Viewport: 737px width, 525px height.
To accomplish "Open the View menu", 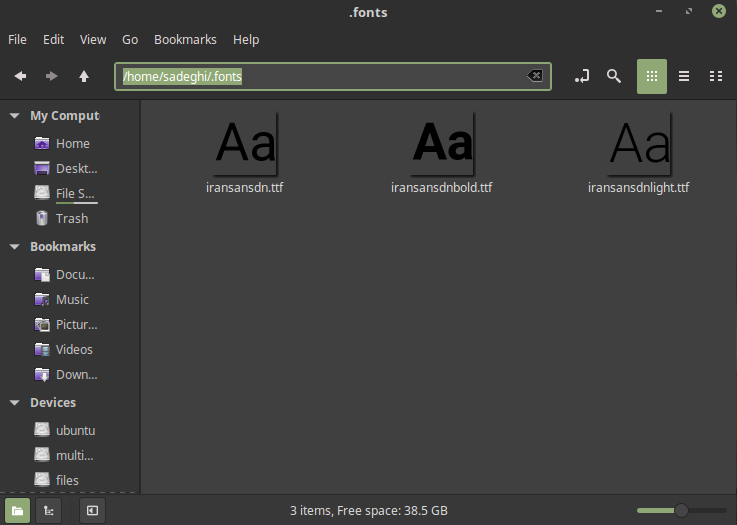I will click(93, 40).
